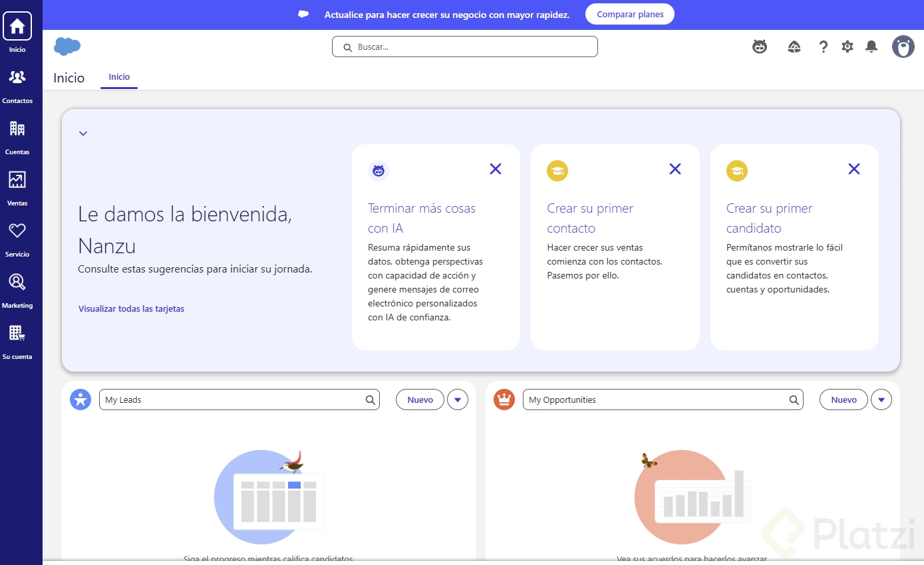
Task: Dismiss the Crear su primer candidato card
Action: pos(854,169)
